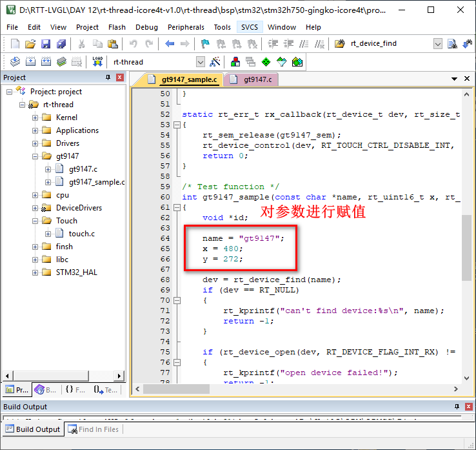
Task: Click the Open file toolbar icon
Action: pyautogui.click(x=30, y=44)
